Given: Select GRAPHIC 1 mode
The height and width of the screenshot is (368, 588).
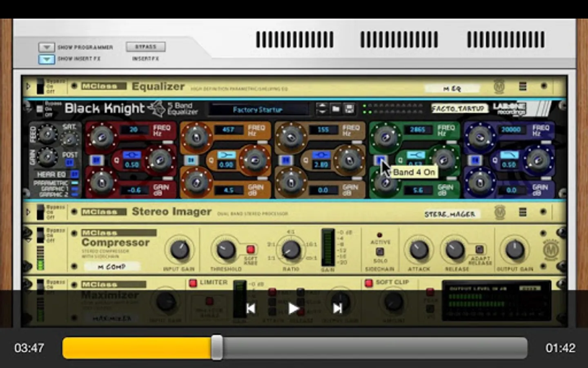Looking at the screenshot, I should 75,189.
